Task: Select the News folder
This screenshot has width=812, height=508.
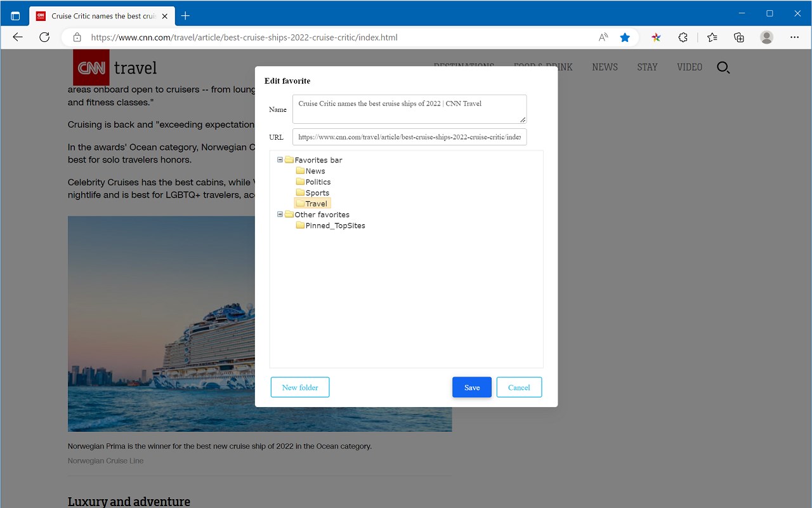Action: click(311, 171)
